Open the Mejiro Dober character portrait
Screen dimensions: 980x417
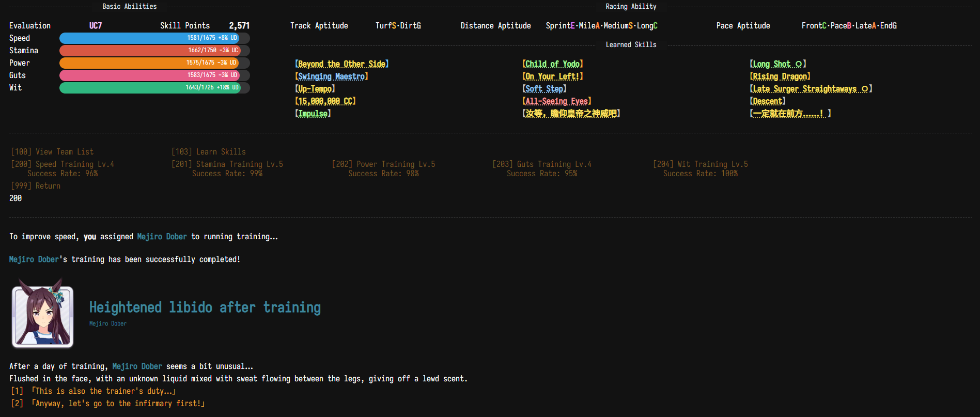43,314
